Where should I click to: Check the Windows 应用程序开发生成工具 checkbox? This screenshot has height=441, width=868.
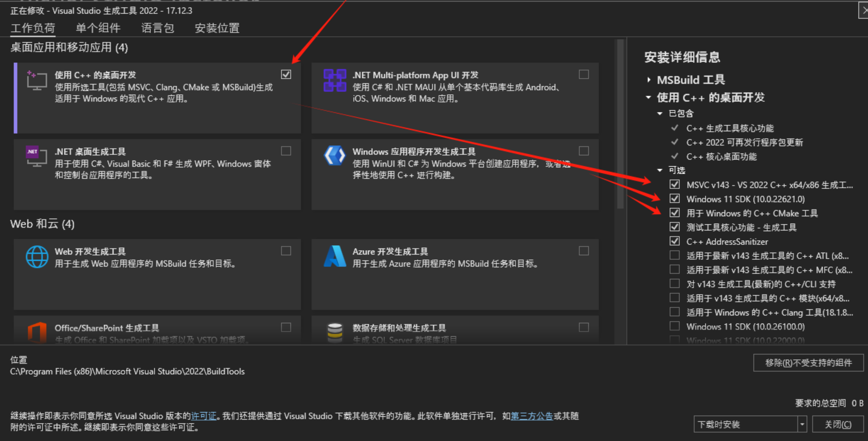[583, 151]
